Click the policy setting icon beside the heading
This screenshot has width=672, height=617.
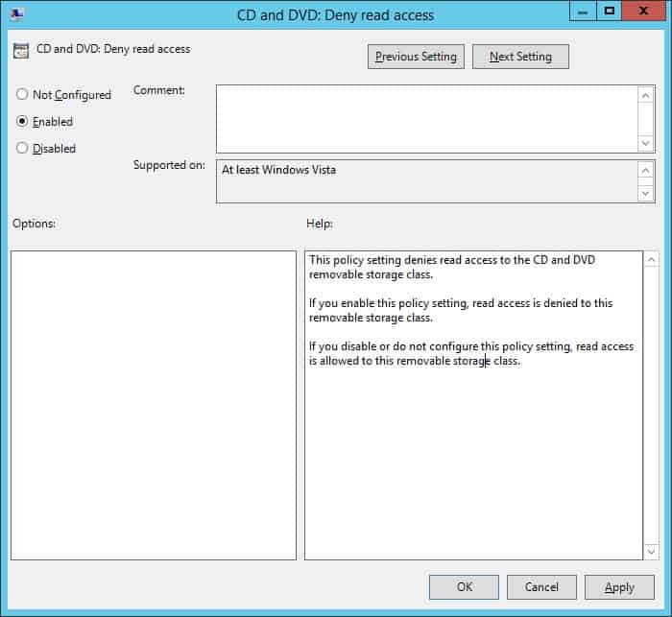[21, 50]
